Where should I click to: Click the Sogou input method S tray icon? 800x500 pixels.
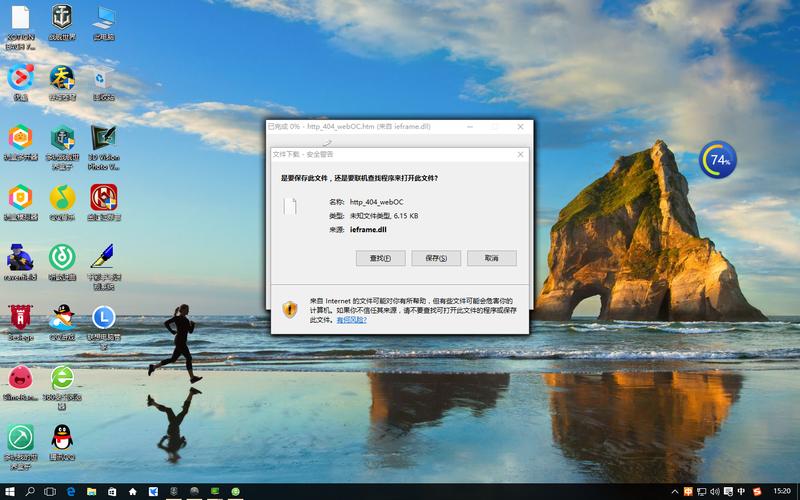757,492
